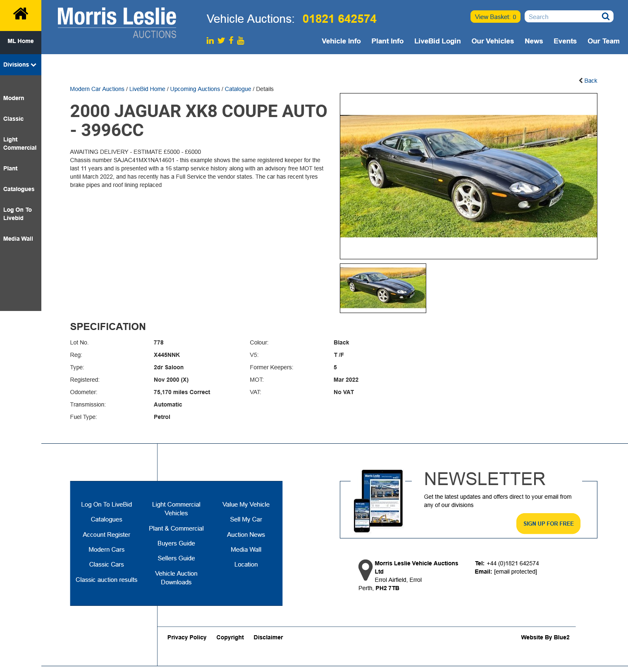Click the main Jaguar XK8 photo

pyautogui.click(x=468, y=176)
